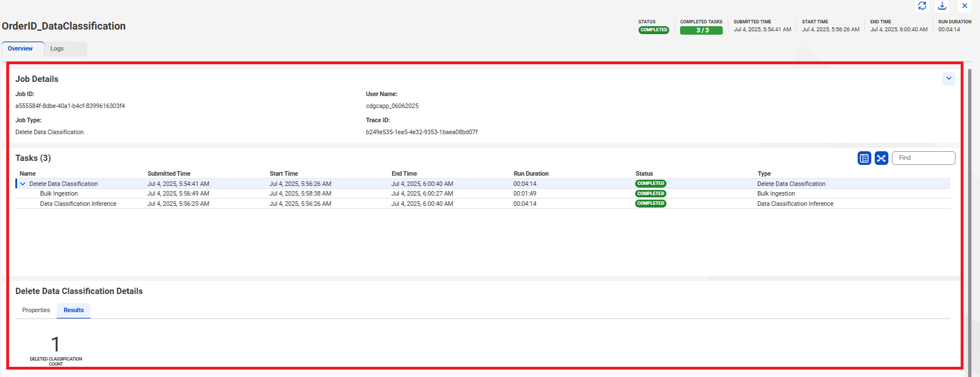Click the 3 / 3 completed tasks indicator
Screen dimensions: 980x377
(701, 30)
